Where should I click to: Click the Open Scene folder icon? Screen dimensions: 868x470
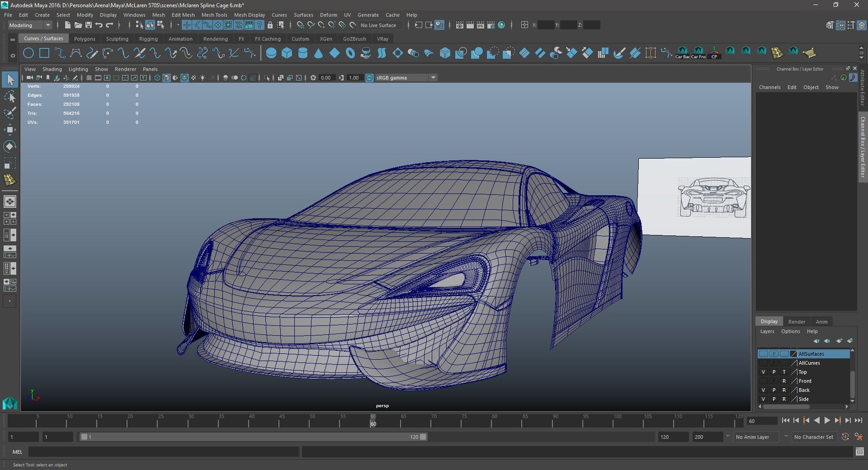click(78, 25)
